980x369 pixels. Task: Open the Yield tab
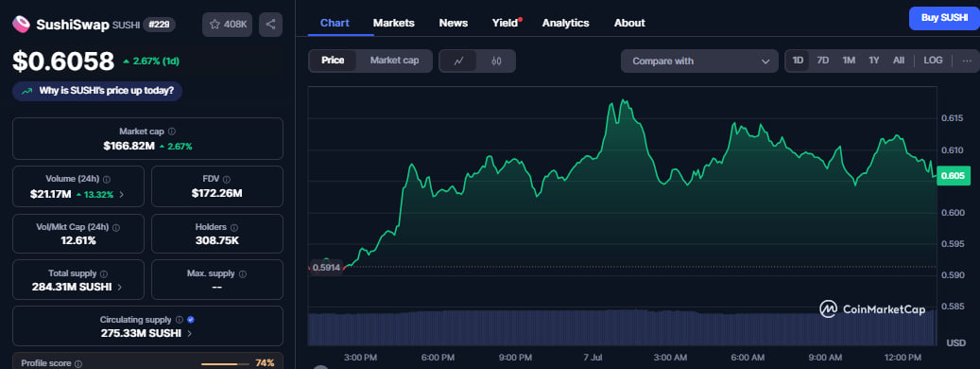505,23
